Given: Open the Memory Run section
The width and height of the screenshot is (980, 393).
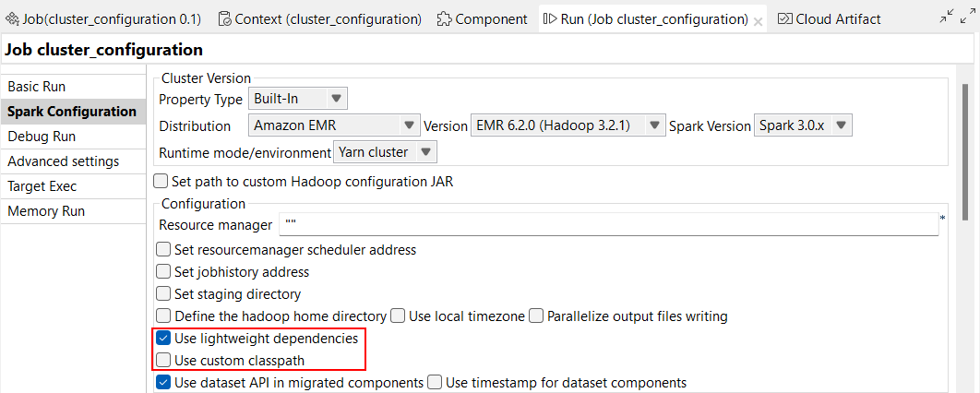Looking at the screenshot, I should click(x=46, y=211).
